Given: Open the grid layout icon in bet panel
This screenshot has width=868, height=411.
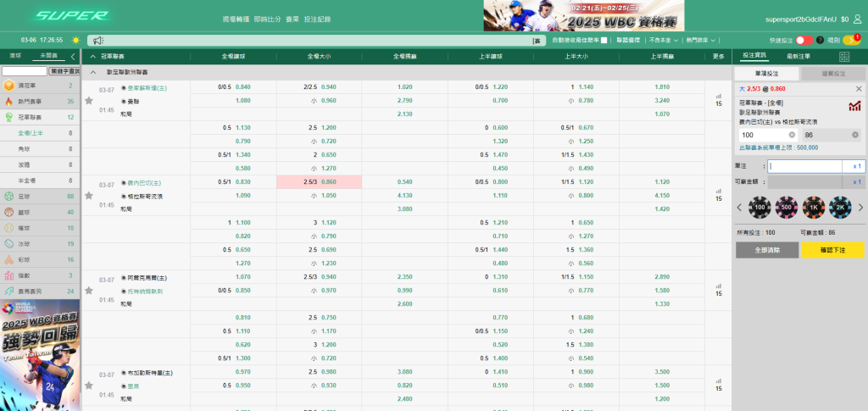Looking at the screenshot, I should pos(843,56).
